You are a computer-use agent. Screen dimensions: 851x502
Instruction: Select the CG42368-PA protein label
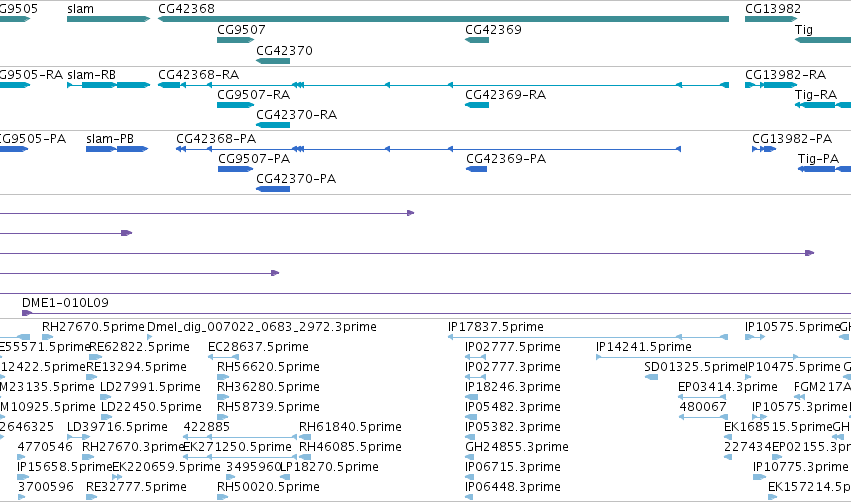pos(216,139)
